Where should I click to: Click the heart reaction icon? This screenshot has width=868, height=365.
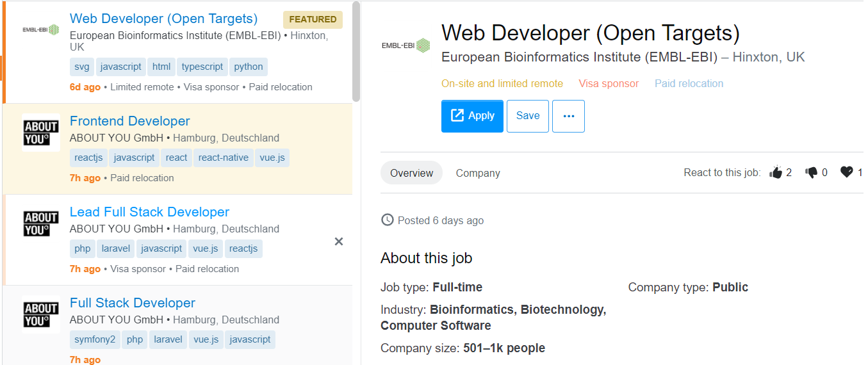coord(847,172)
